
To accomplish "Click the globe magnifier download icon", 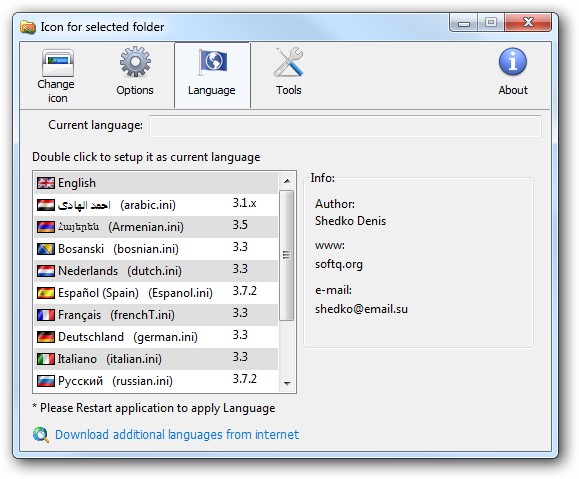I will [41, 435].
